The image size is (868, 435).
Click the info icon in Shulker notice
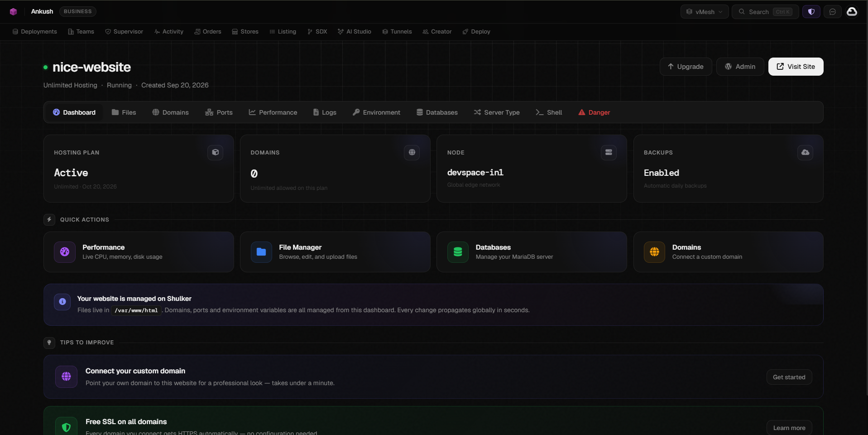point(62,302)
